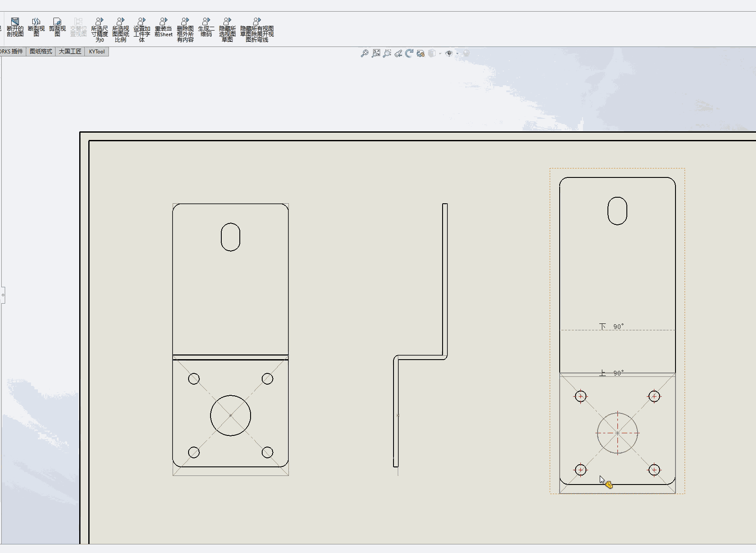
Task: Click the zoom-to-selection magnifier icon
Action: click(387, 53)
